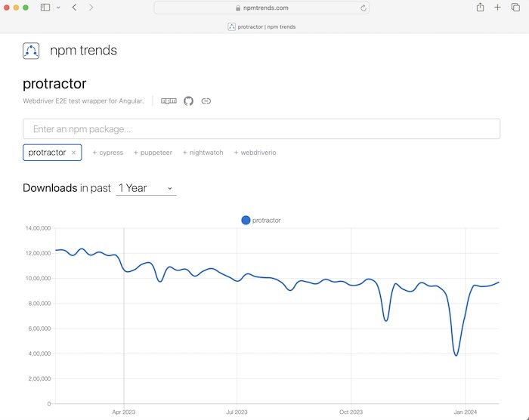This screenshot has width=529, height=420.
Task: Remove the protractor package tag
Action: tap(73, 153)
